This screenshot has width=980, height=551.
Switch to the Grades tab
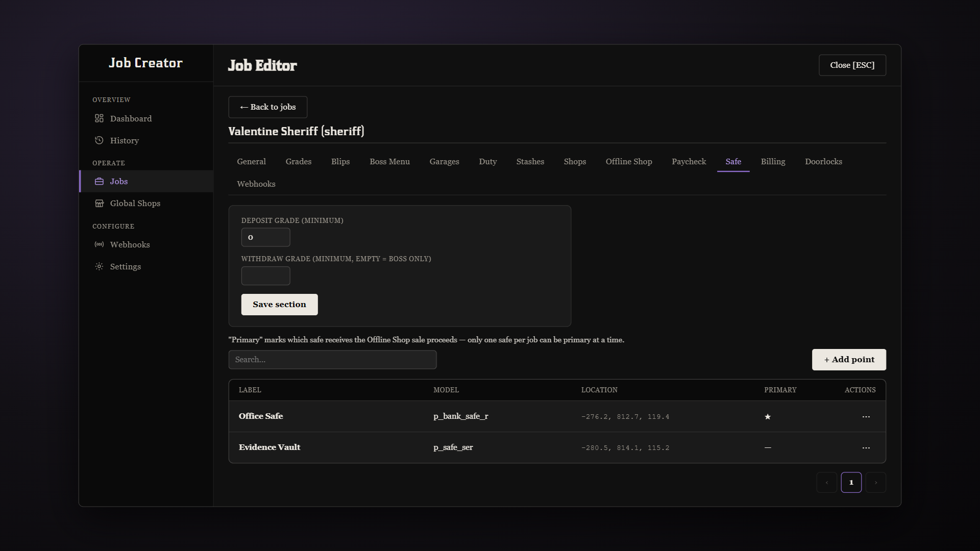click(x=299, y=162)
